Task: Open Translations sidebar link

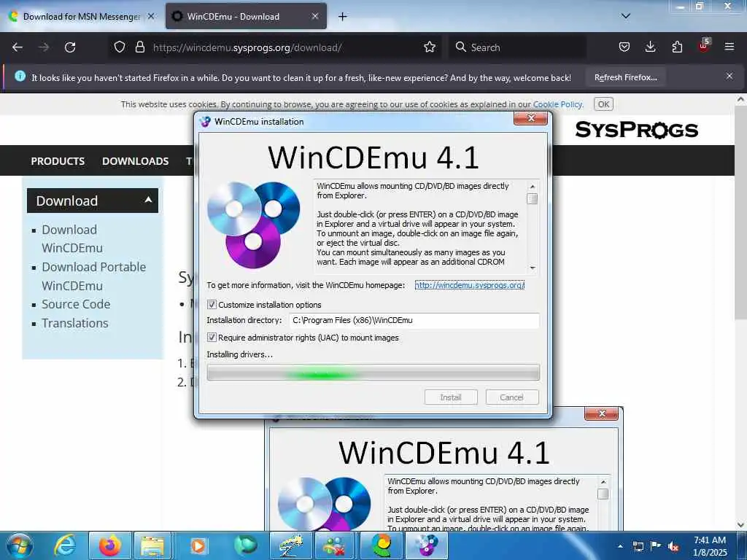Action: click(75, 323)
